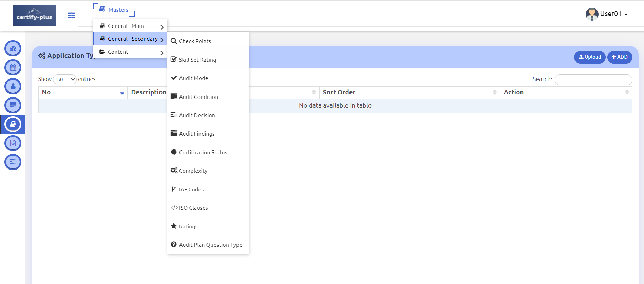
Task: Select Check Points from the submenu
Action: point(195,41)
